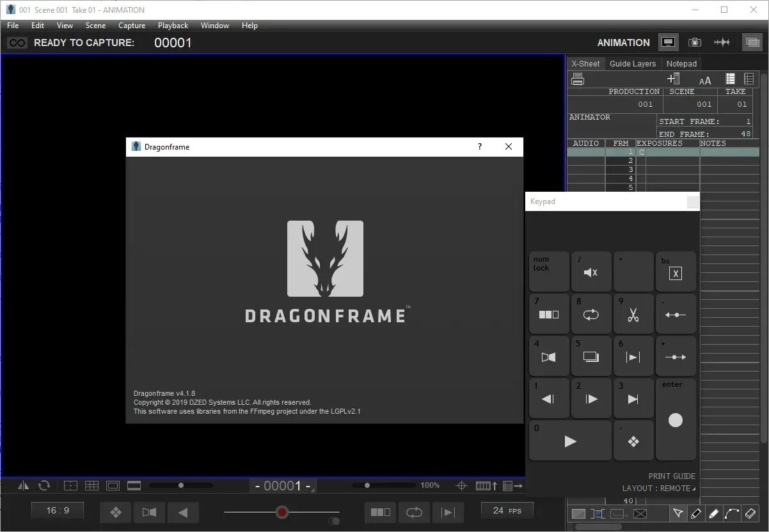Select the eraser tool in X-Sheet toolbar

click(751, 513)
